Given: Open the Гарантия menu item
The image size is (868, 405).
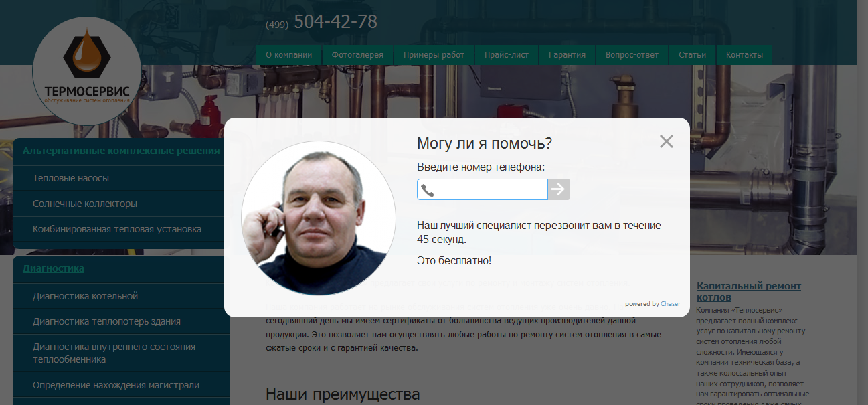Looking at the screenshot, I should pos(567,55).
